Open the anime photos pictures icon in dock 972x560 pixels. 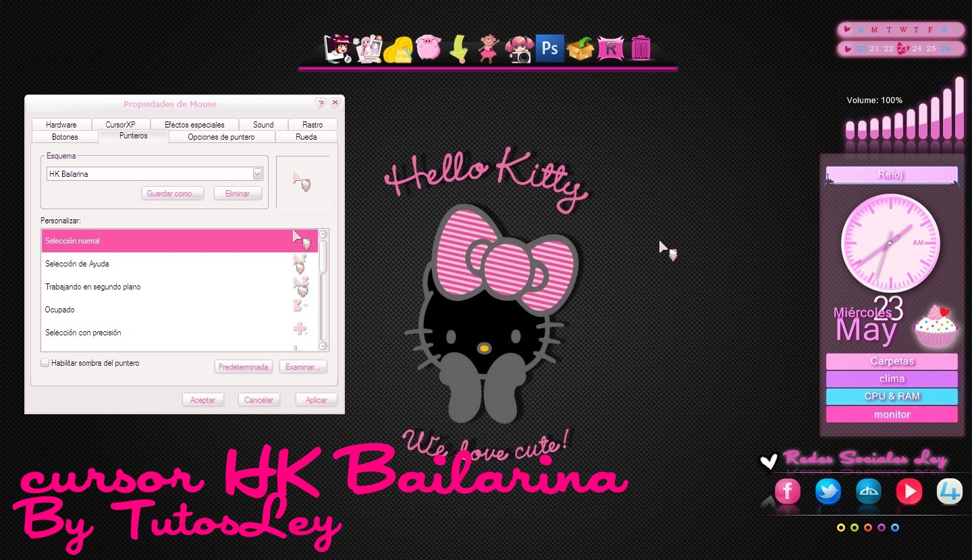pos(369,49)
